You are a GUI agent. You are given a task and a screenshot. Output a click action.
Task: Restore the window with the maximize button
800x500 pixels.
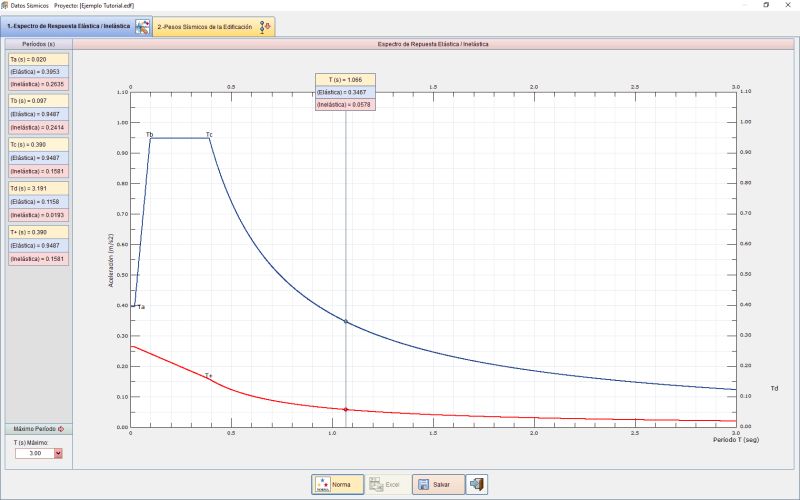[766, 5]
